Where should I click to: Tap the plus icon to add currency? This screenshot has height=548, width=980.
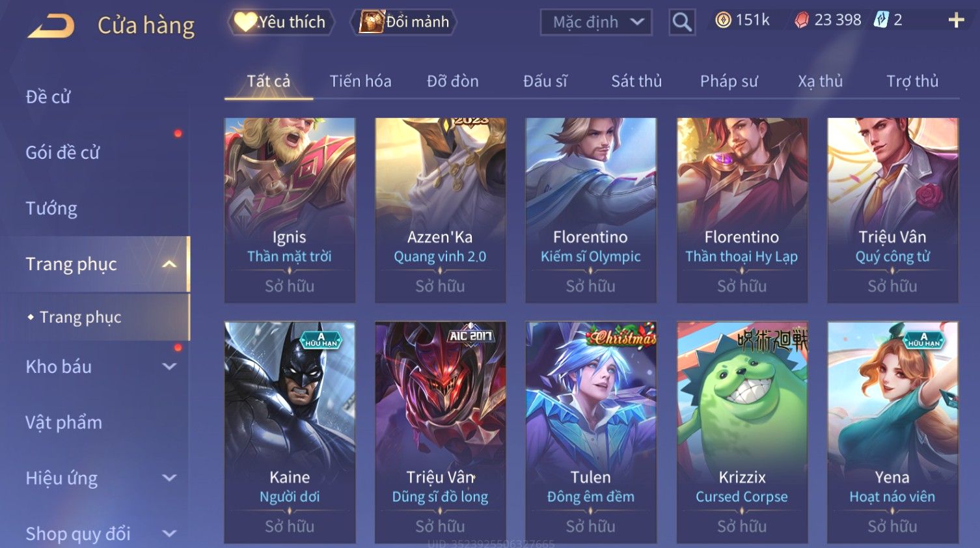pos(956,21)
